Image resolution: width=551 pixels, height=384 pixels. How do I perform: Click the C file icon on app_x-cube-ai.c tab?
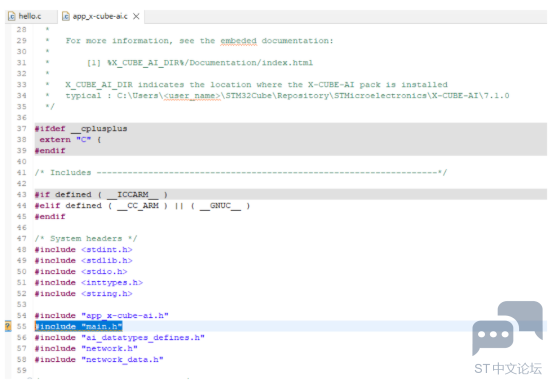click(x=66, y=16)
